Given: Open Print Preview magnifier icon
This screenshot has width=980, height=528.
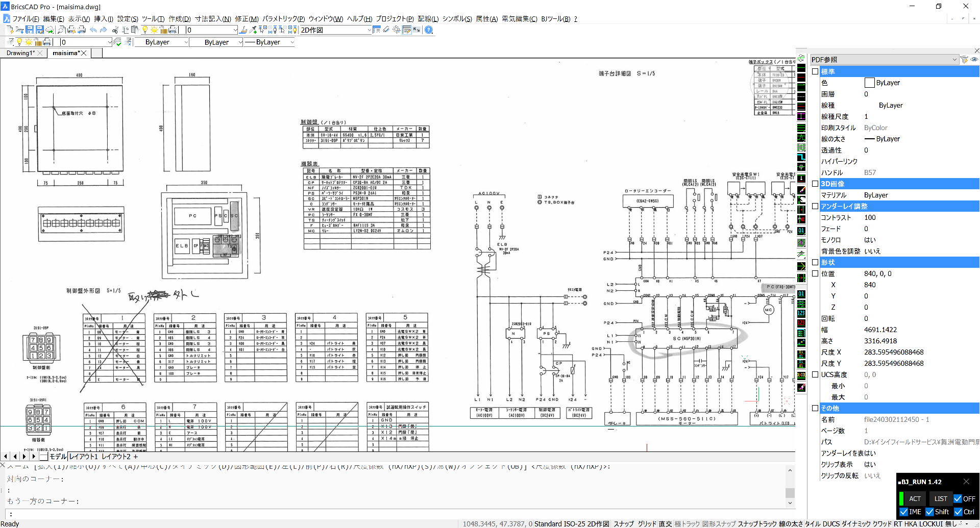Looking at the screenshot, I should pos(61,30).
